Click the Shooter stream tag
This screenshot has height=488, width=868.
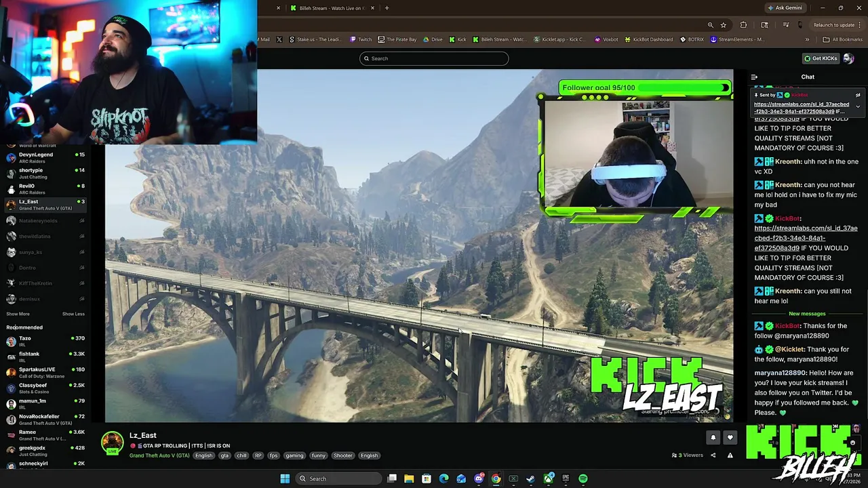tap(342, 455)
